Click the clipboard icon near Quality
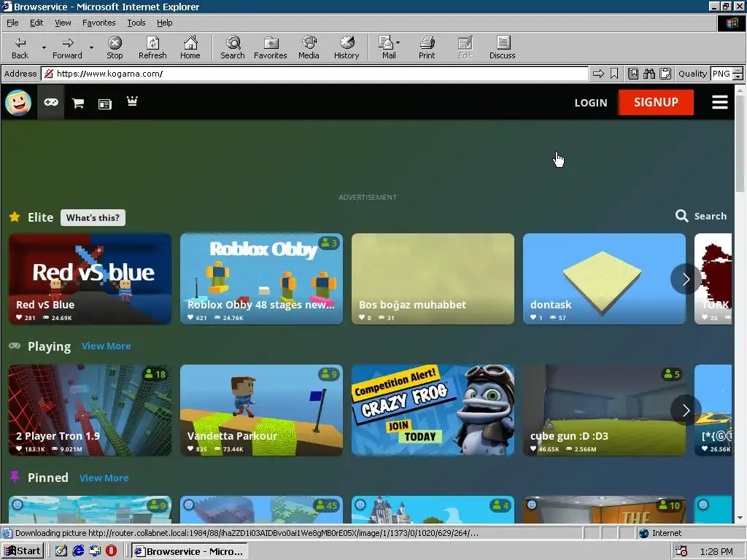 (x=665, y=74)
